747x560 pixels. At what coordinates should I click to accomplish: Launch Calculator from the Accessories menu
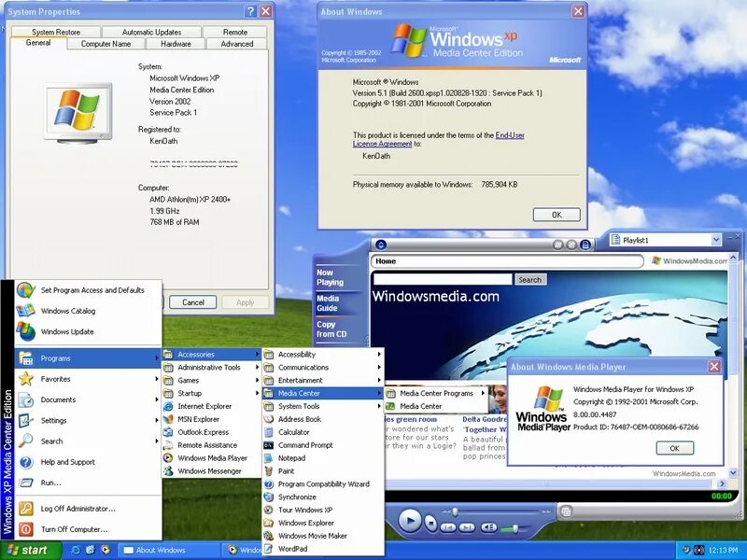[296, 433]
